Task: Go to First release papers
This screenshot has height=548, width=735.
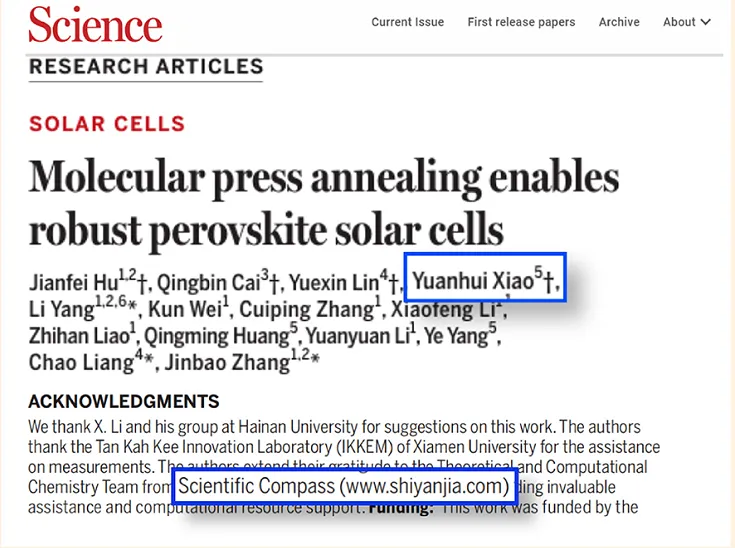Action: (521, 22)
